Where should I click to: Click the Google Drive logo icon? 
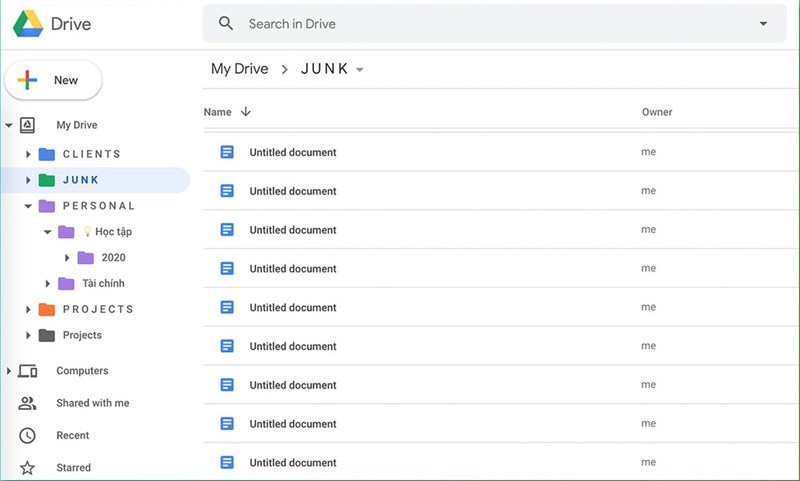(26, 23)
